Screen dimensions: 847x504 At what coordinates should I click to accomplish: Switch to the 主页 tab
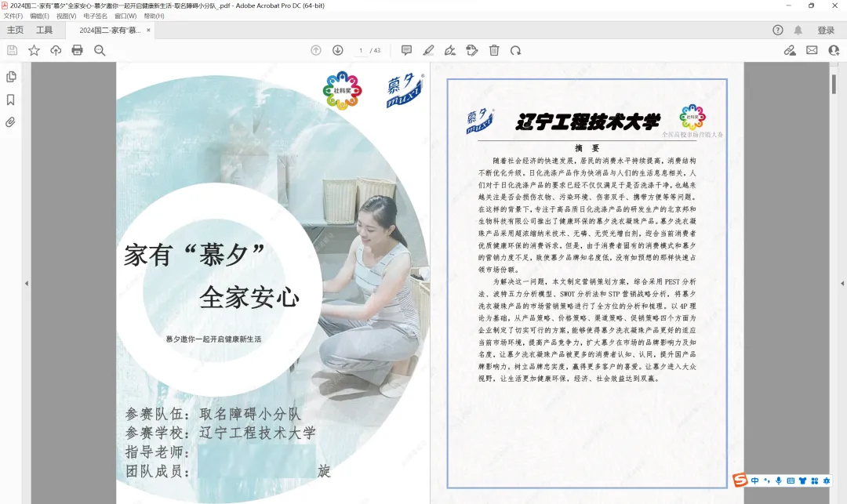[16, 30]
